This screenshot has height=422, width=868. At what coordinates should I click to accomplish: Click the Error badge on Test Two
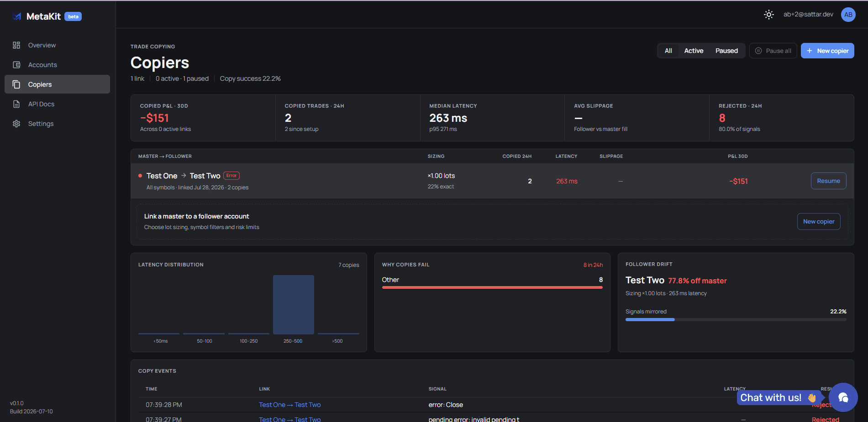pos(231,176)
